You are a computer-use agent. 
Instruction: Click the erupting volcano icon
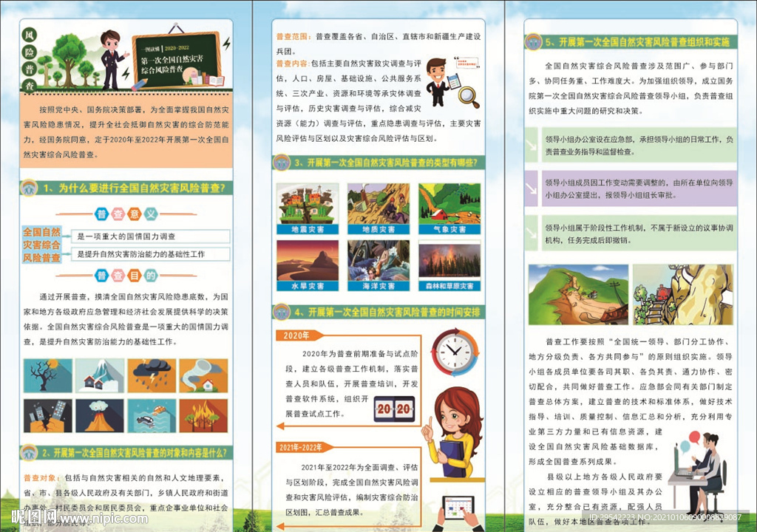pyautogui.click(x=100, y=416)
